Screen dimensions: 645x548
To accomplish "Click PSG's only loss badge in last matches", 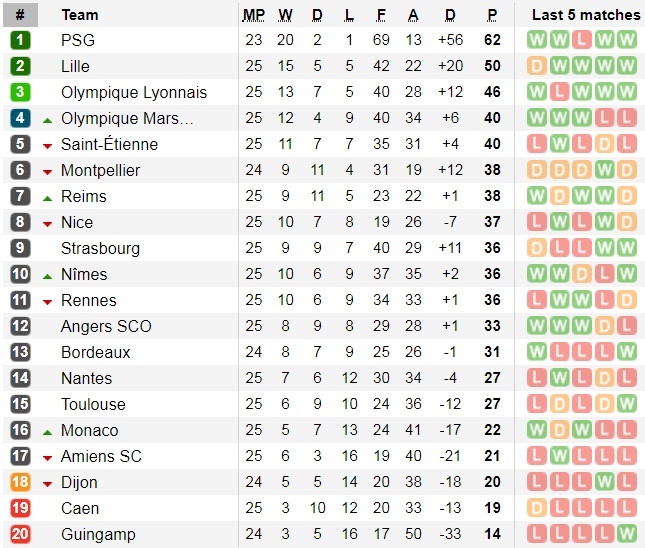I will click(x=582, y=40).
